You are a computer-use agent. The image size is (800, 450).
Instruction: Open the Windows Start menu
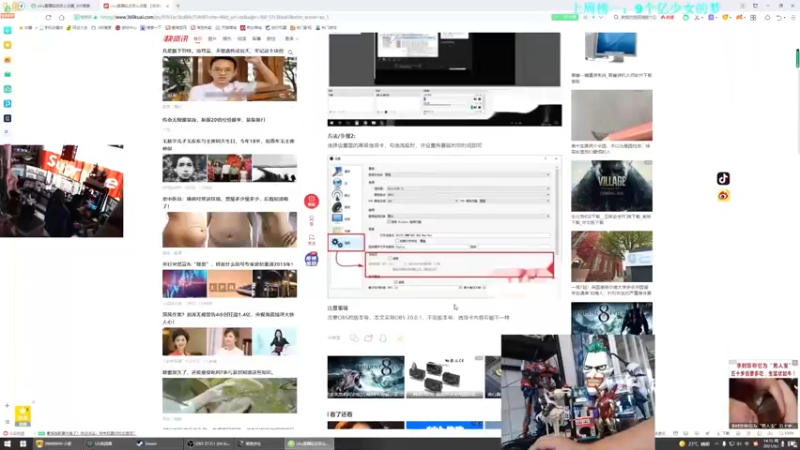tap(7, 444)
